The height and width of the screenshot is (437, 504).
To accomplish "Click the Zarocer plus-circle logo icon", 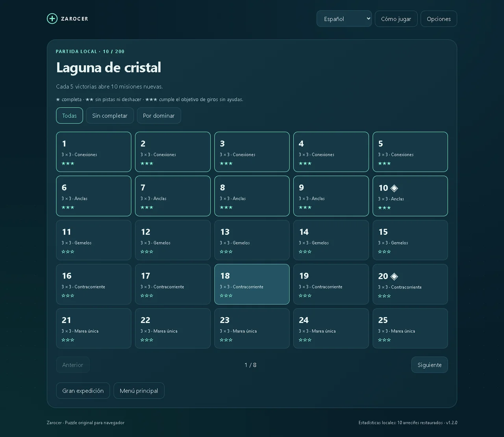I will point(52,19).
